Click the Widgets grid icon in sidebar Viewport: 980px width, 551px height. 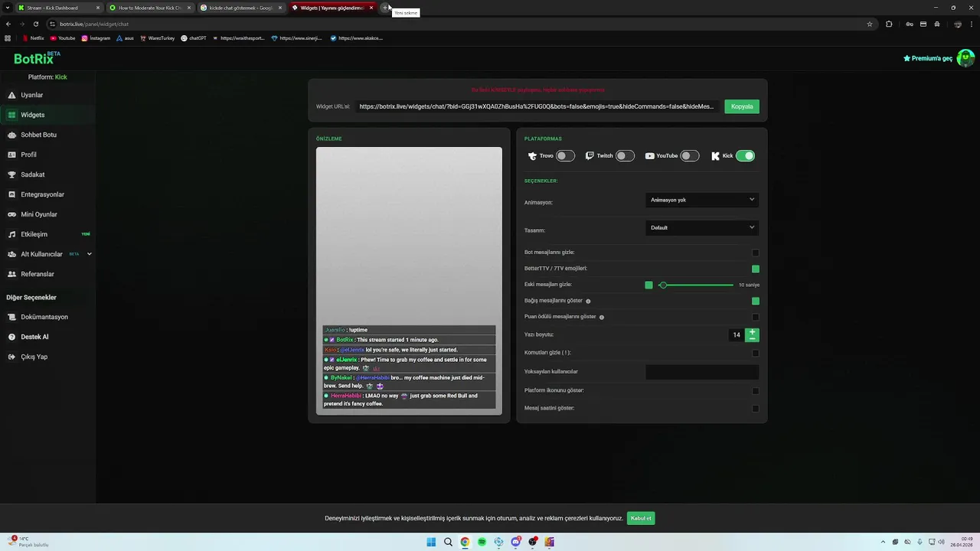12,115
